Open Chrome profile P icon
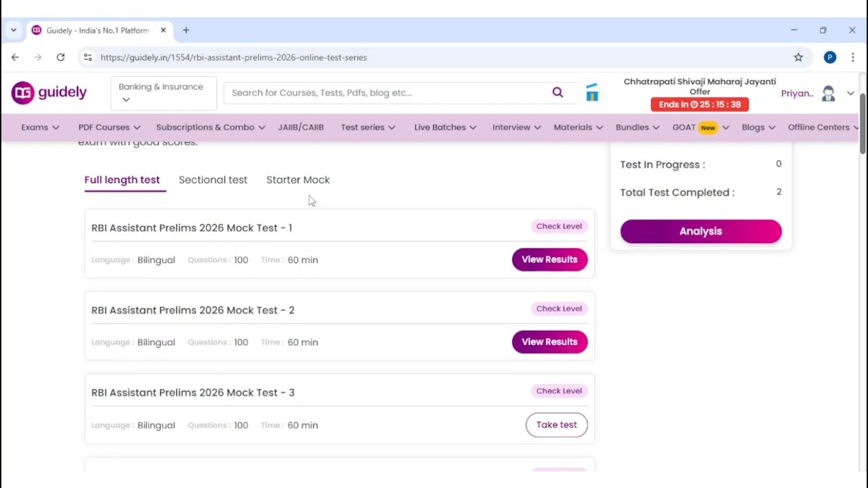Viewport: 868px width, 488px height. (830, 58)
